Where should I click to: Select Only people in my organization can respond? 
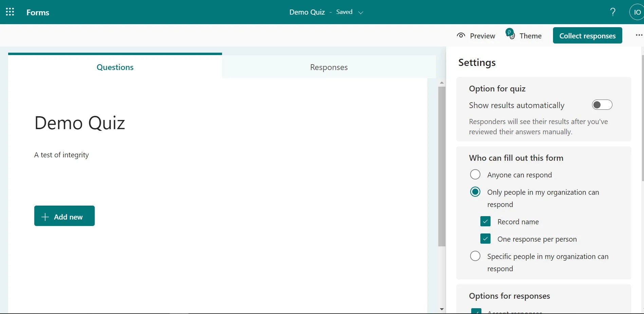click(475, 191)
